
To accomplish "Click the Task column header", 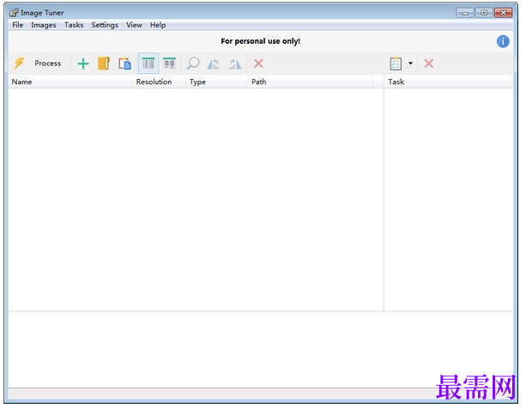I will click(449, 82).
